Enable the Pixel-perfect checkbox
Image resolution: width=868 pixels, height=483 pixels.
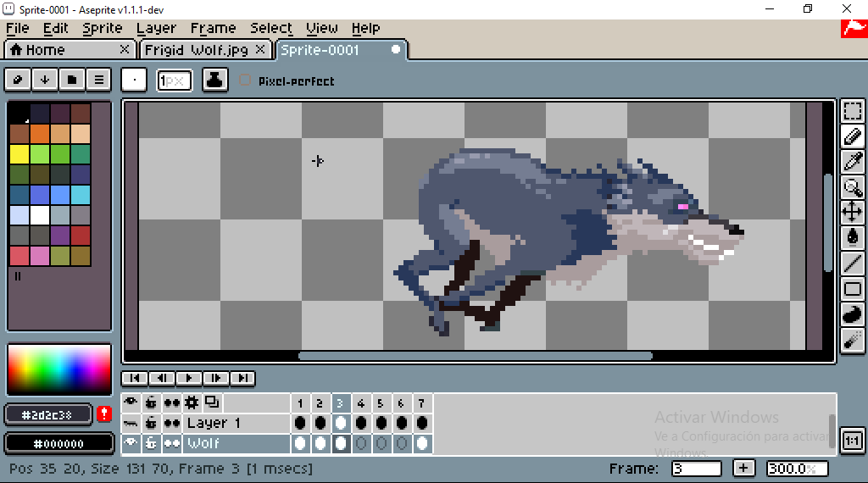click(245, 80)
